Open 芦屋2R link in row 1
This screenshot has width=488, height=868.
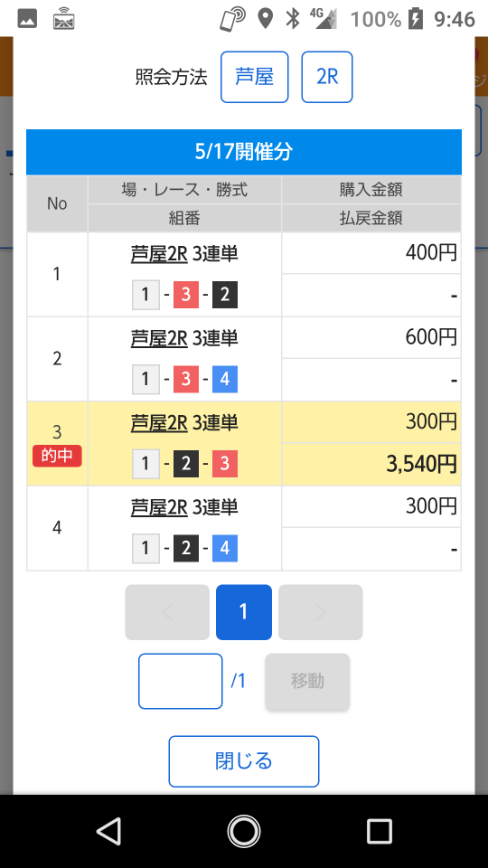(x=159, y=254)
